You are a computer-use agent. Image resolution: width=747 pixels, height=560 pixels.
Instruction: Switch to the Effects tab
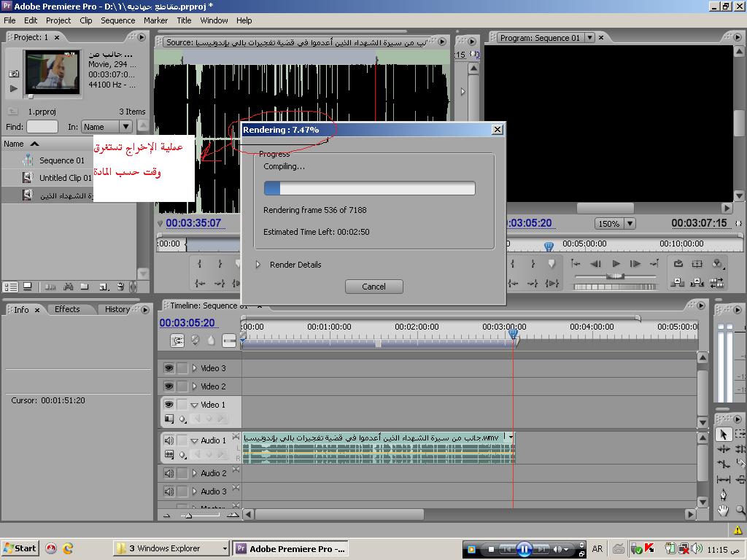click(67, 309)
